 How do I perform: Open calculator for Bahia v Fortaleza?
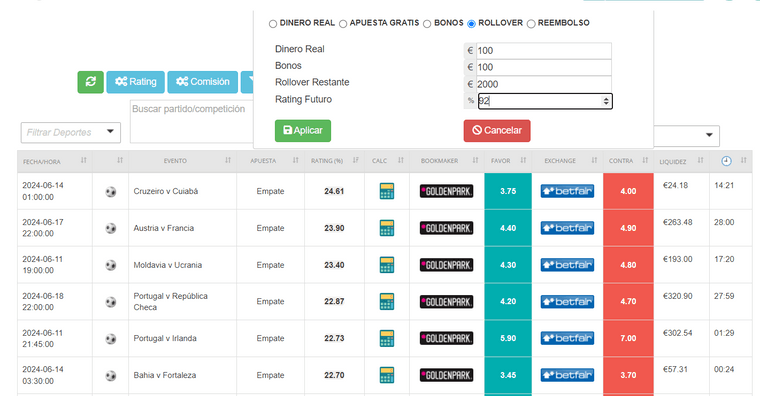click(386, 375)
